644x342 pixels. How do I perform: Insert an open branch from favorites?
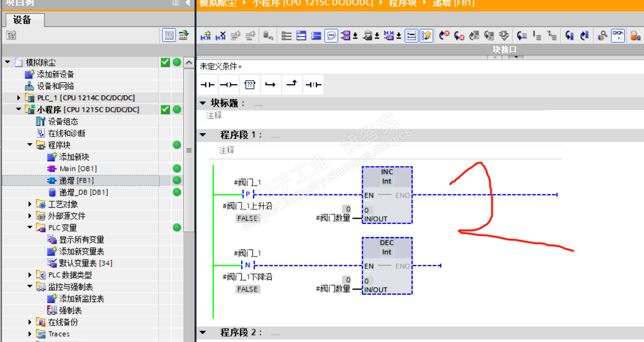click(271, 85)
